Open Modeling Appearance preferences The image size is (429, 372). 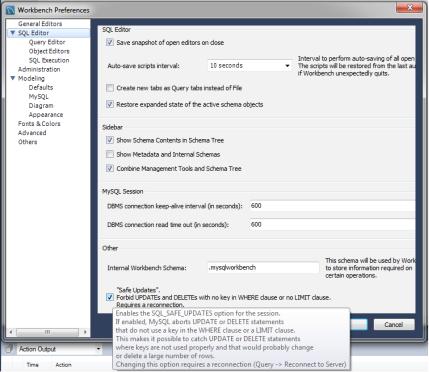coord(46,115)
